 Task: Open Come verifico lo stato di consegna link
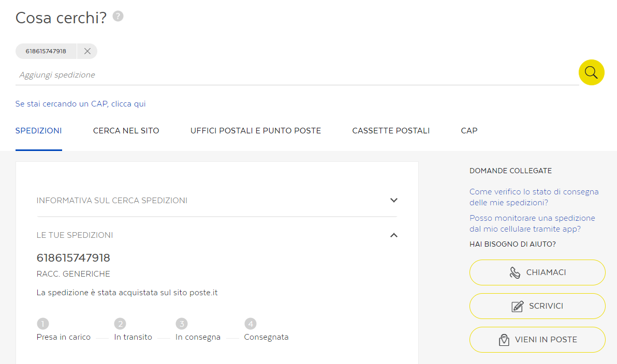534,198
